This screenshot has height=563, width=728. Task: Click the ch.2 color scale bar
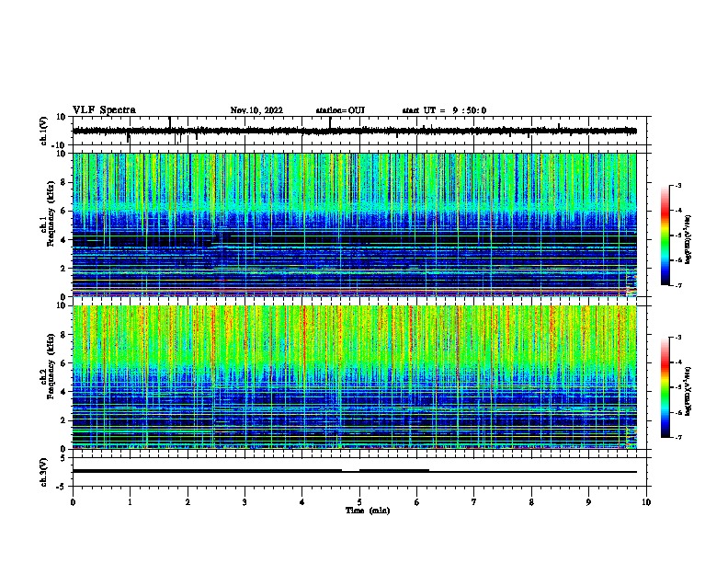[665, 387]
